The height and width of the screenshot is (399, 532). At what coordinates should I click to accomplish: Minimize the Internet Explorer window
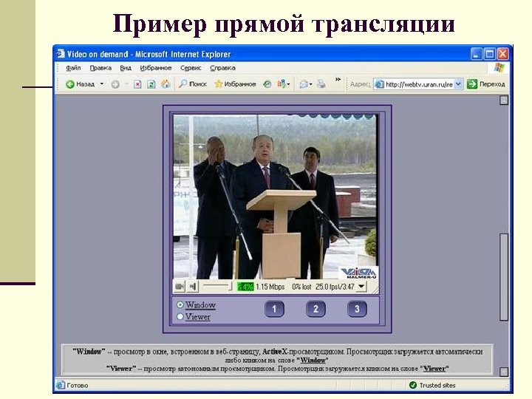pyautogui.click(x=477, y=54)
